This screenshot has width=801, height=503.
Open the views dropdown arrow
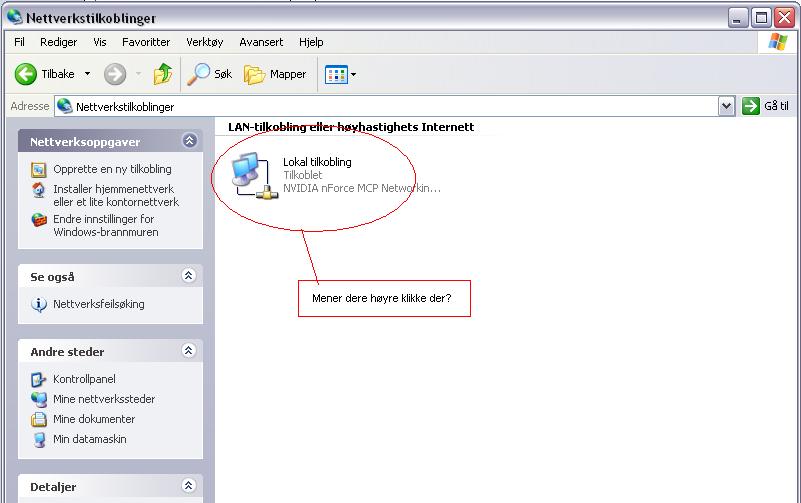(353, 75)
